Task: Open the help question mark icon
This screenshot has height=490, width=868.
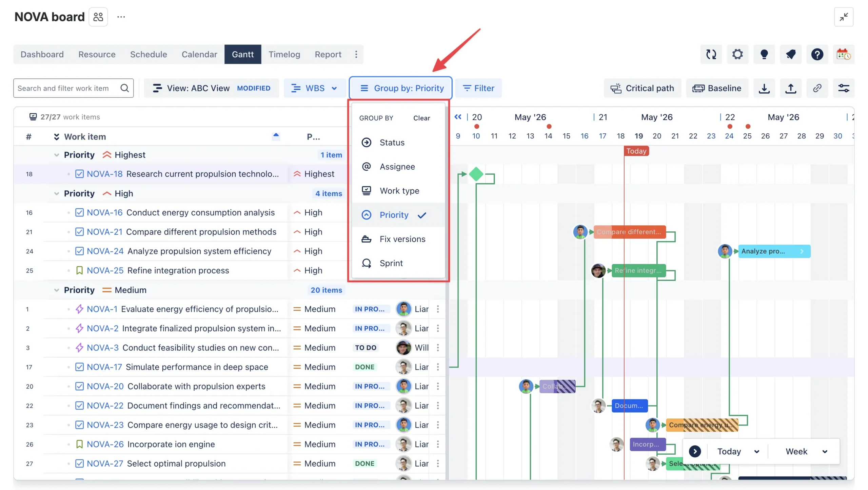Action: [x=817, y=54]
